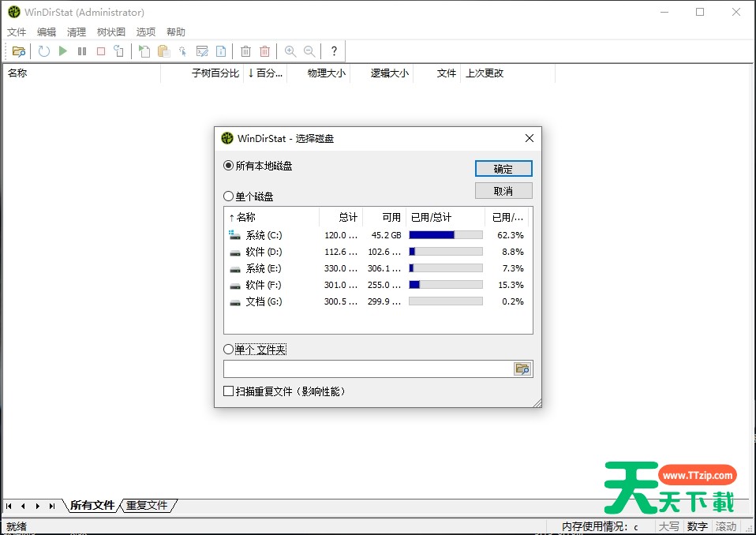756x535 pixels.
Task: Click the 45.2 GB free value
Action: click(x=386, y=235)
